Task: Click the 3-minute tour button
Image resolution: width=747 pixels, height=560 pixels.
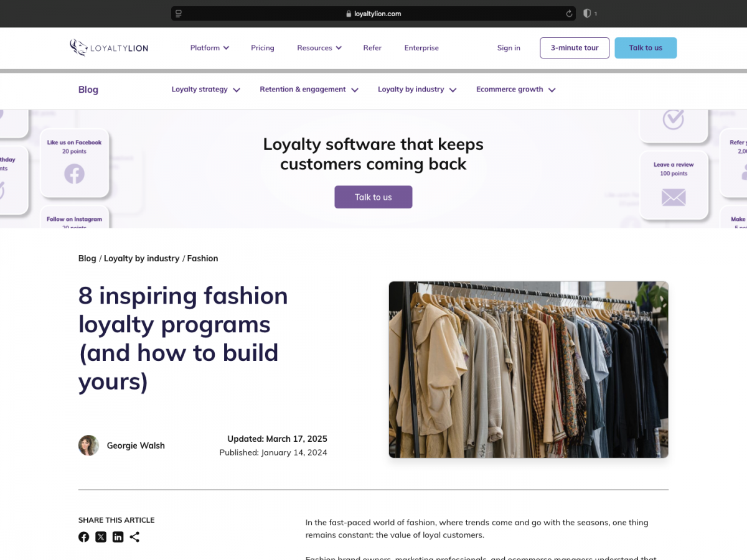Action: click(574, 48)
